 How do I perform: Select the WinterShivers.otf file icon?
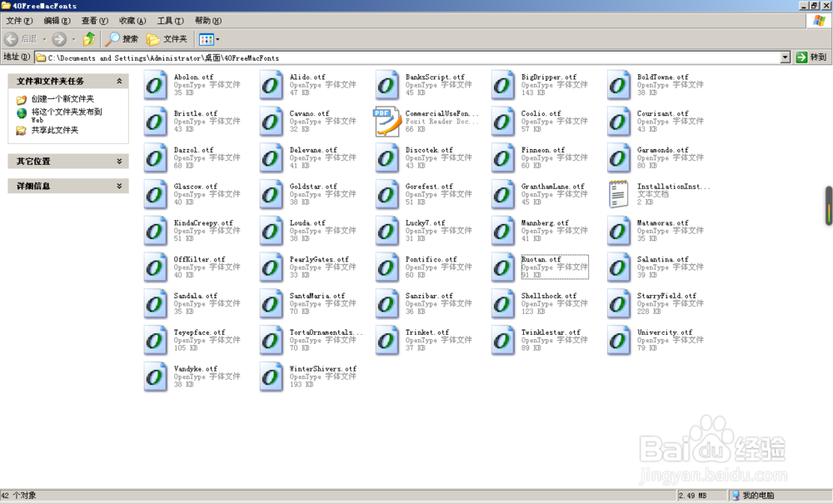pyautogui.click(x=271, y=377)
